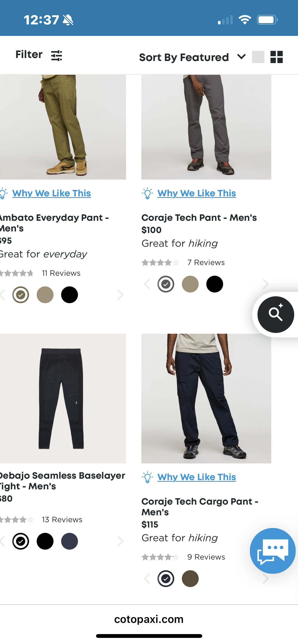Show next colors for Coraje Tech Pant
Image resolution: width=298 pixels, height=644 pixels.
coord(265,284)
